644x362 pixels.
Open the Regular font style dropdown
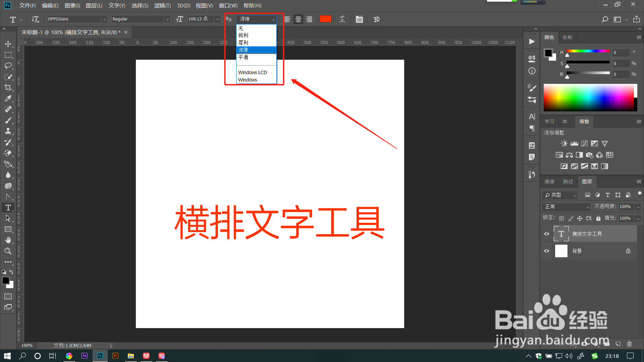click(167, 19)
